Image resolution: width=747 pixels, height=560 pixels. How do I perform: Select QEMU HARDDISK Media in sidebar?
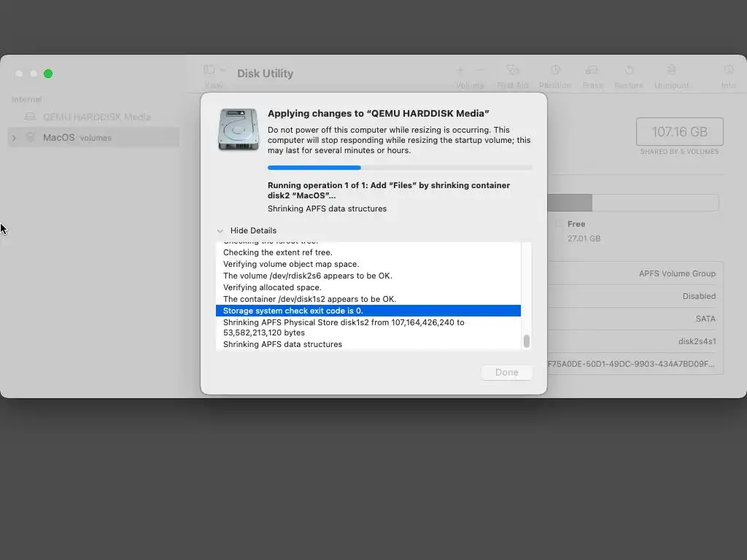click(x=93, y=117)
